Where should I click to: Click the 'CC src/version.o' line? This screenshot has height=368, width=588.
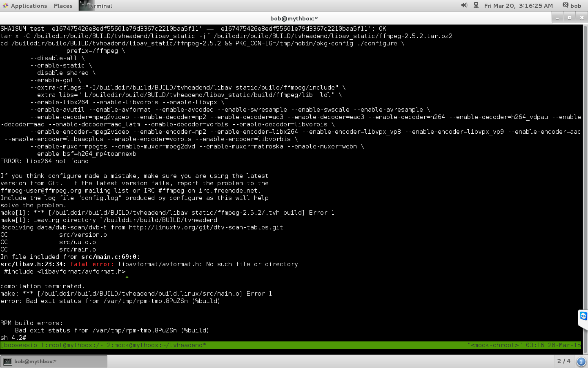click(x=53, y=235)
